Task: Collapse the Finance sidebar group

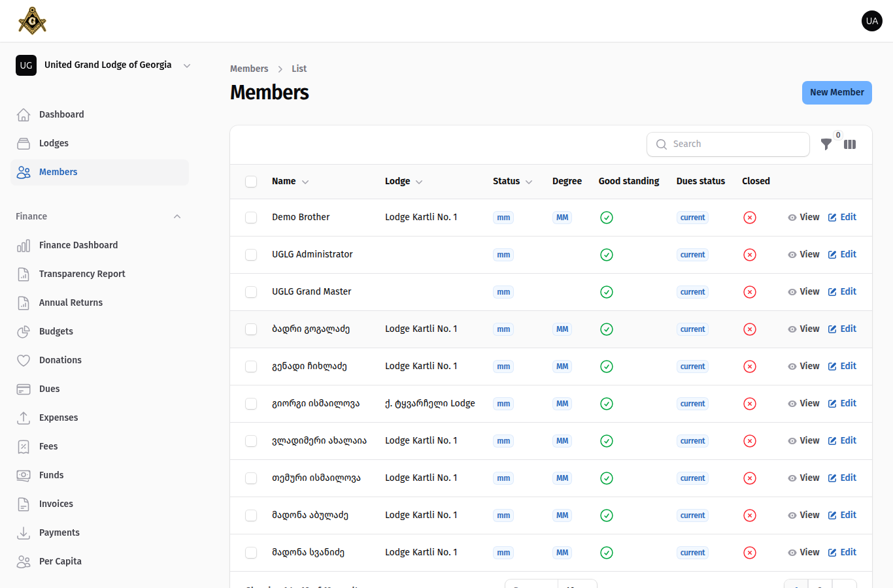Action: tap(177, 216)
